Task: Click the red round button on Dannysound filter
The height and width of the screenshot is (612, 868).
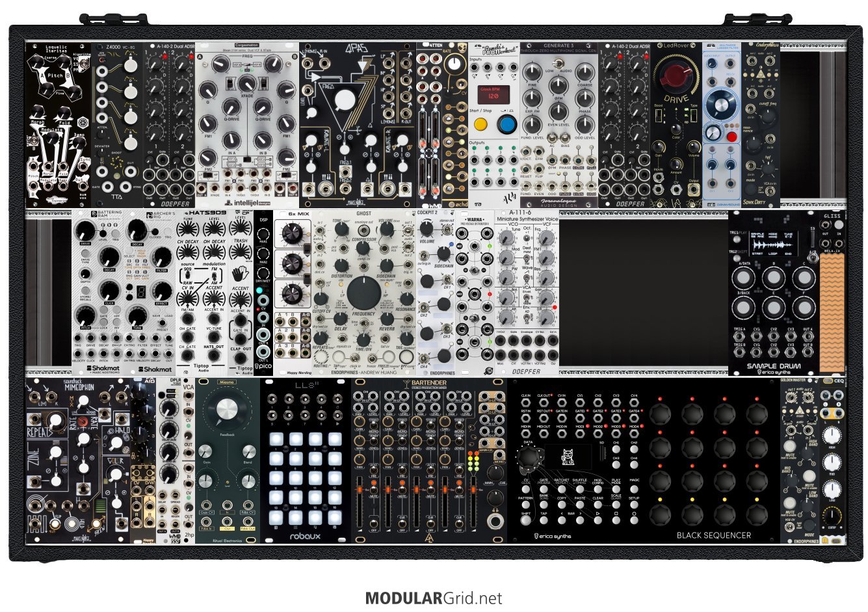Action: point(731,137)
